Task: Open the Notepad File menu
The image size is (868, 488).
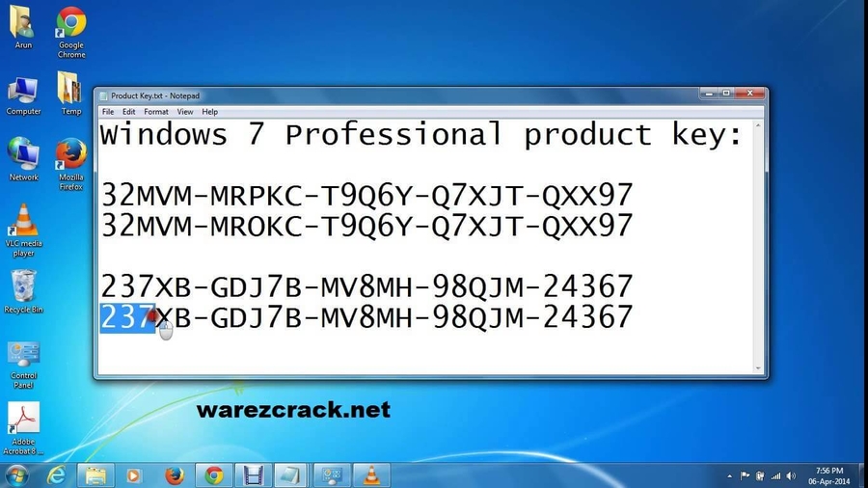Action: (x=108, y=112)
